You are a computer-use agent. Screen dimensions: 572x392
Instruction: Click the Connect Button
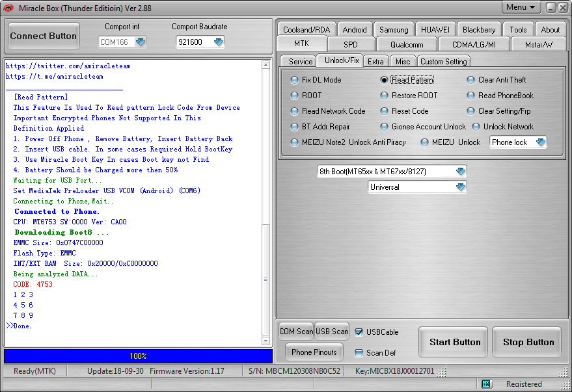point(44,36)
